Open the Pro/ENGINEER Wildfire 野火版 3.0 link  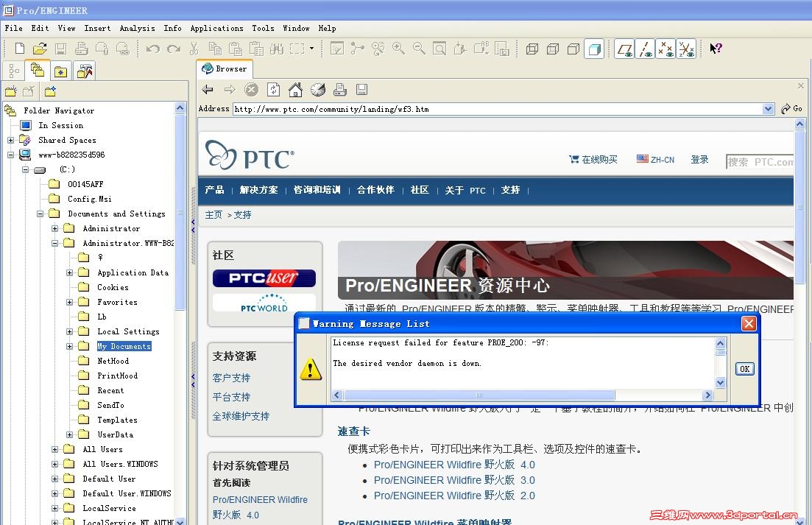454,480
